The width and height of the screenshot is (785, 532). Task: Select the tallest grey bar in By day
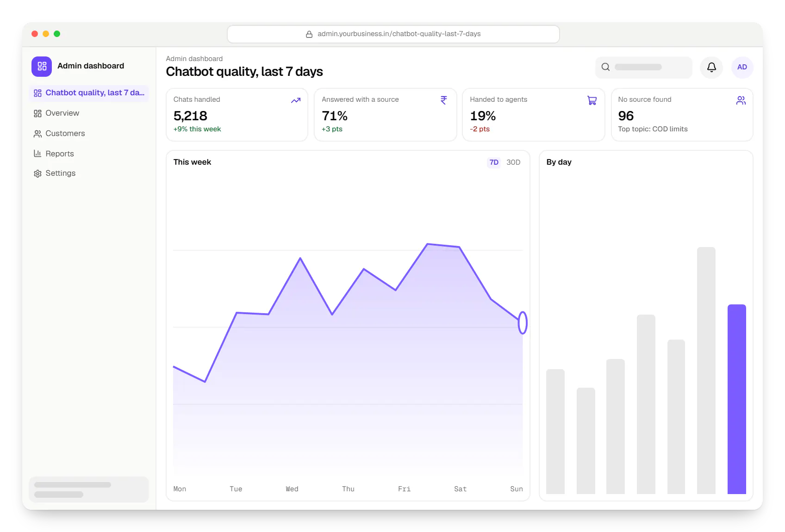coord(706,371)
